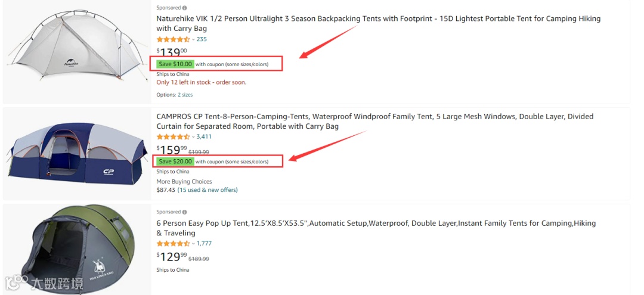644x295 pixels.
Task: Open the 1,777 reviews link
Action: pyautogui.click(x=204, y=243)
